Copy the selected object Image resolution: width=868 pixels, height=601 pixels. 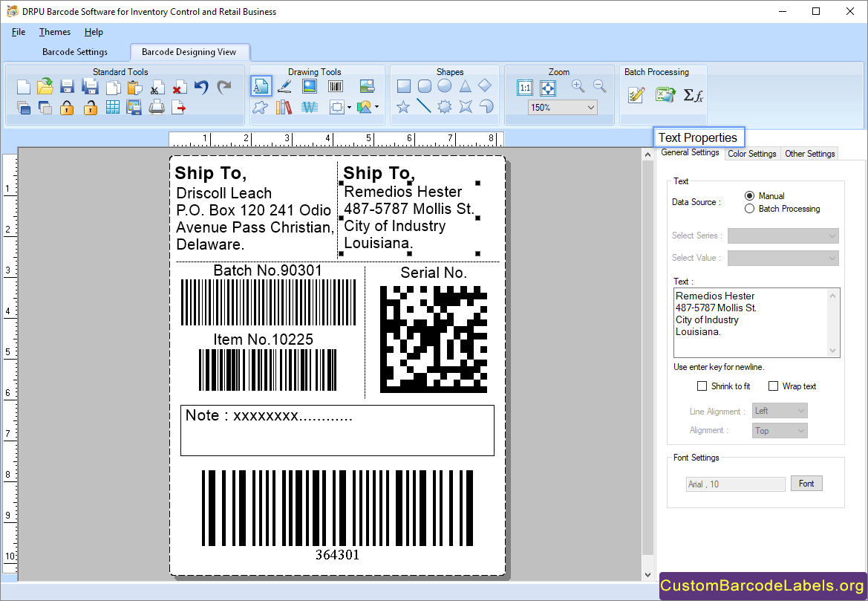(113, 88)
